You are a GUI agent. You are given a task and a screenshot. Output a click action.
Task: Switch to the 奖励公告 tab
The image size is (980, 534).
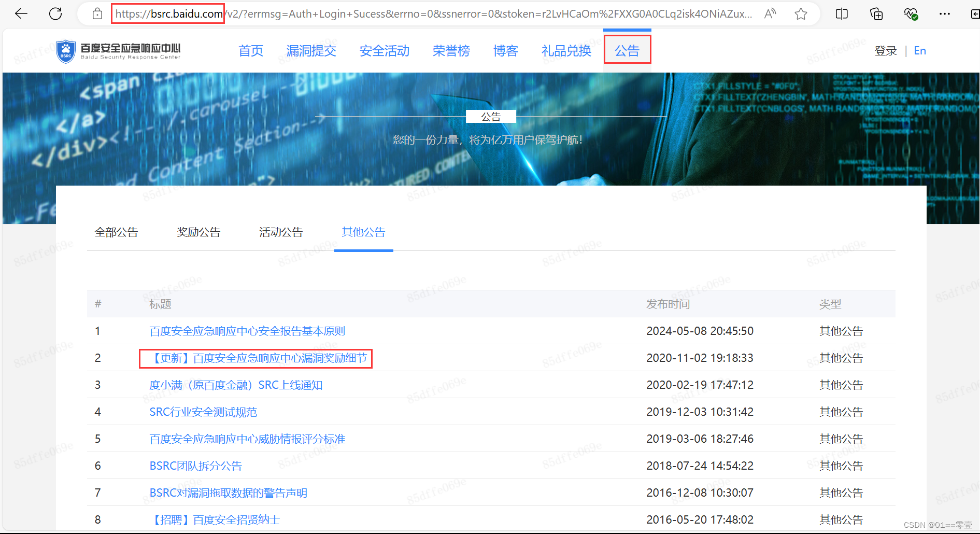click(x=198, y=232)
